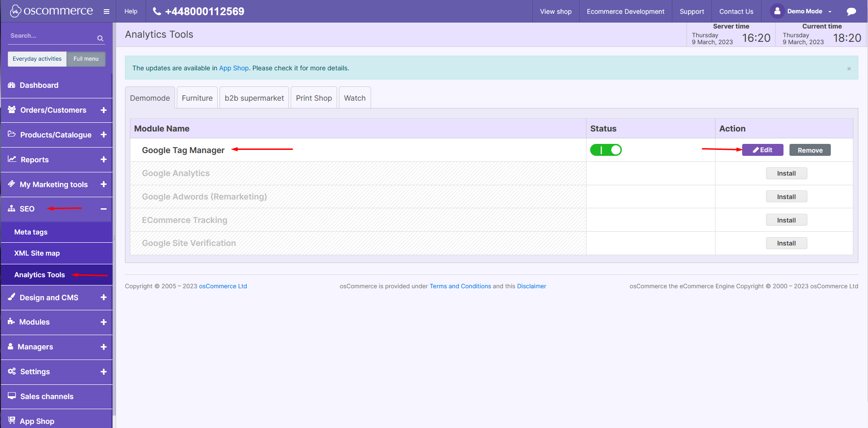Edit the Google Tag Manager module
Screen dimensions: 868x428
762,150
